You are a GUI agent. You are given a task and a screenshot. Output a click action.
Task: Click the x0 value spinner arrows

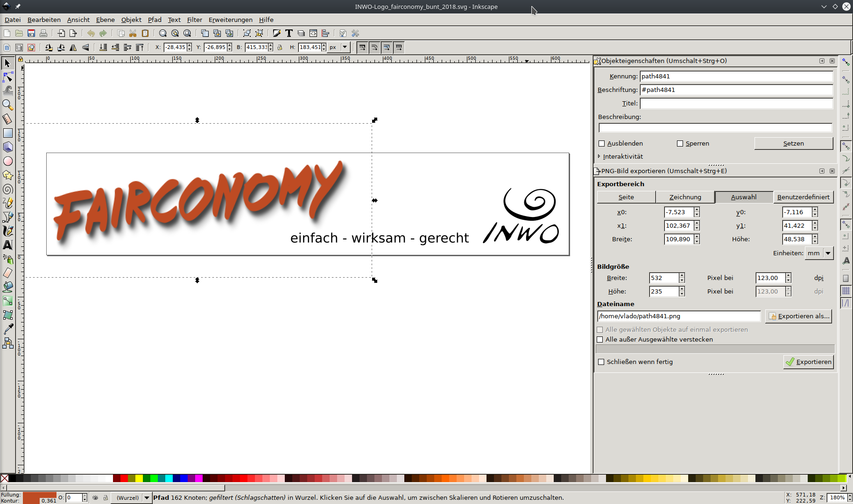(697, 212)
